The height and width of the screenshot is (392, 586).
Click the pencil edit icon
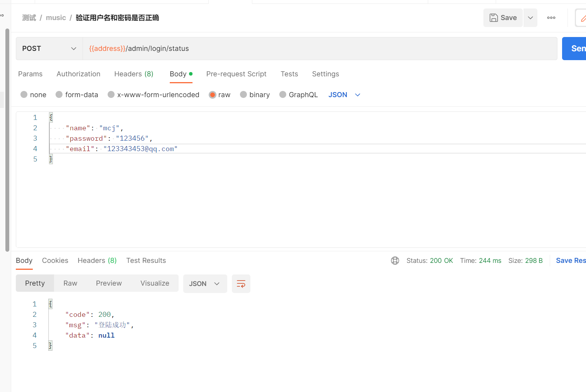tap(582, 18)
